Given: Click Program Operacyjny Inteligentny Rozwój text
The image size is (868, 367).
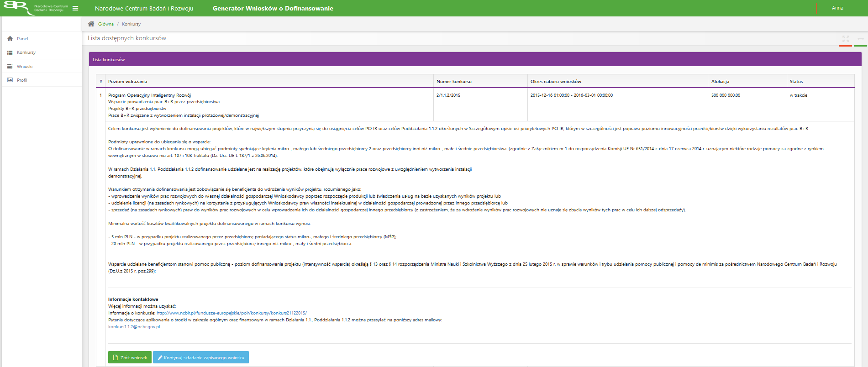Looking at the screenshot, I should point(149,95).
